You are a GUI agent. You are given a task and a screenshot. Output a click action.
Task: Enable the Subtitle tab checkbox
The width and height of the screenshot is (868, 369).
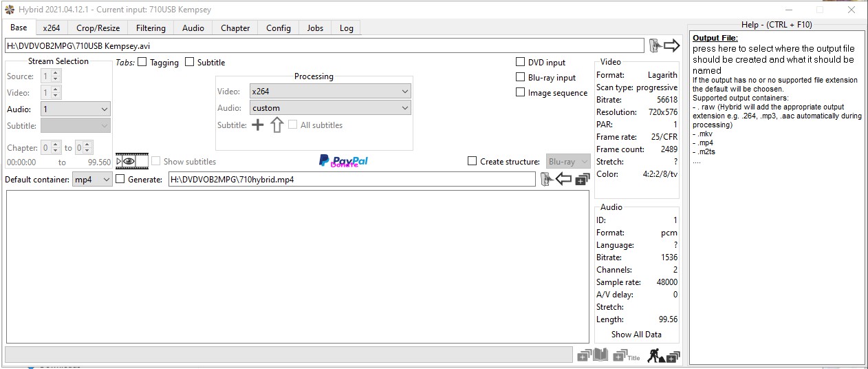189,62
